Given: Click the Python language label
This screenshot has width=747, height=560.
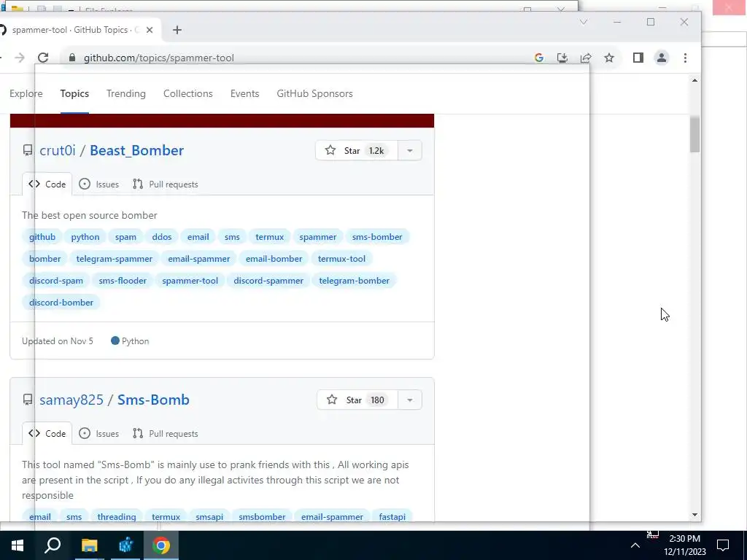Looking at the screenshot, I should coord(130,341).
